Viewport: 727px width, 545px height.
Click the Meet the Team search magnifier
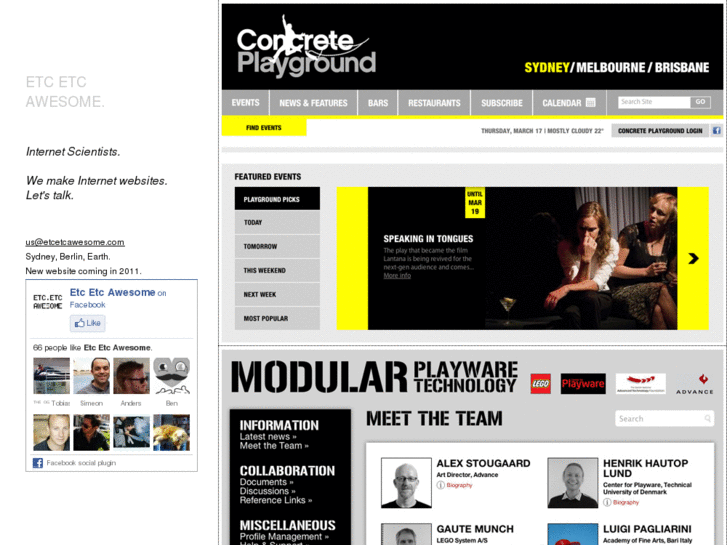coord(708,419)
